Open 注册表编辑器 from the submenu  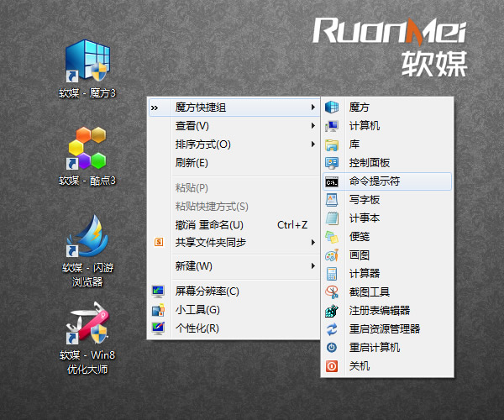387,311
